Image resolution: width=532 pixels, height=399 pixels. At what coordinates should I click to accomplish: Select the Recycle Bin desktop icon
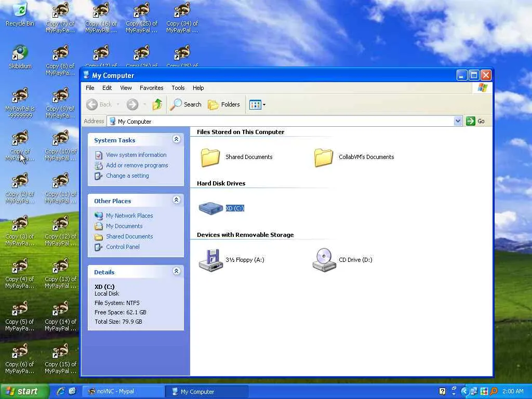tap(20, 15)
